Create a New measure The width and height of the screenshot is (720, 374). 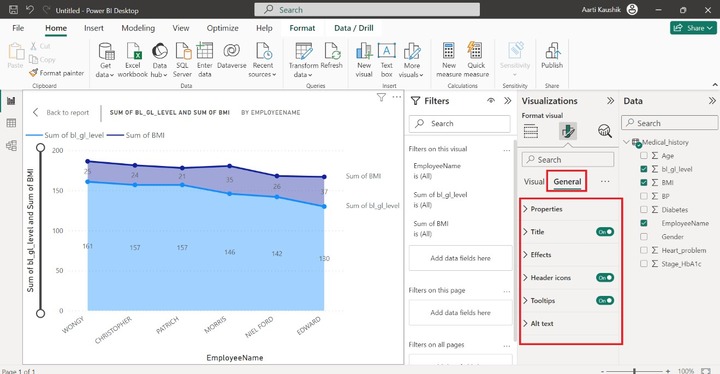449,60
